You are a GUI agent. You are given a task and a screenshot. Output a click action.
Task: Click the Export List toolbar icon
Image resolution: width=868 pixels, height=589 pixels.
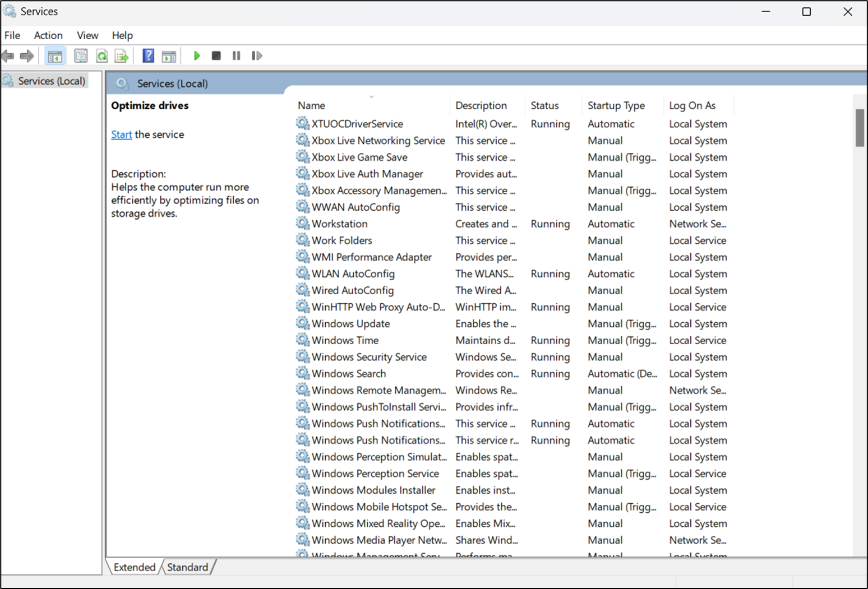tap(121, 56)
